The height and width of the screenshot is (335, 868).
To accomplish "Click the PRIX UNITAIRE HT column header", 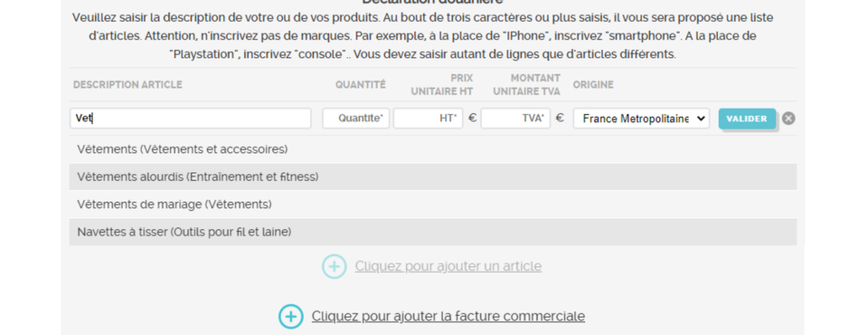I will [442, 85].
